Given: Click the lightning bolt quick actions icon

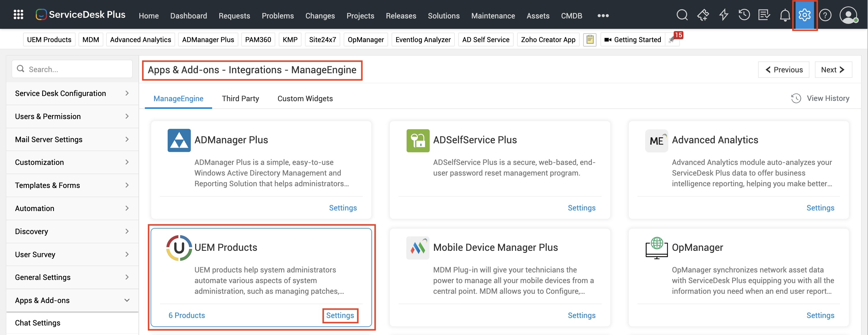Looking at the screenshot, I should tap(723, 15).
